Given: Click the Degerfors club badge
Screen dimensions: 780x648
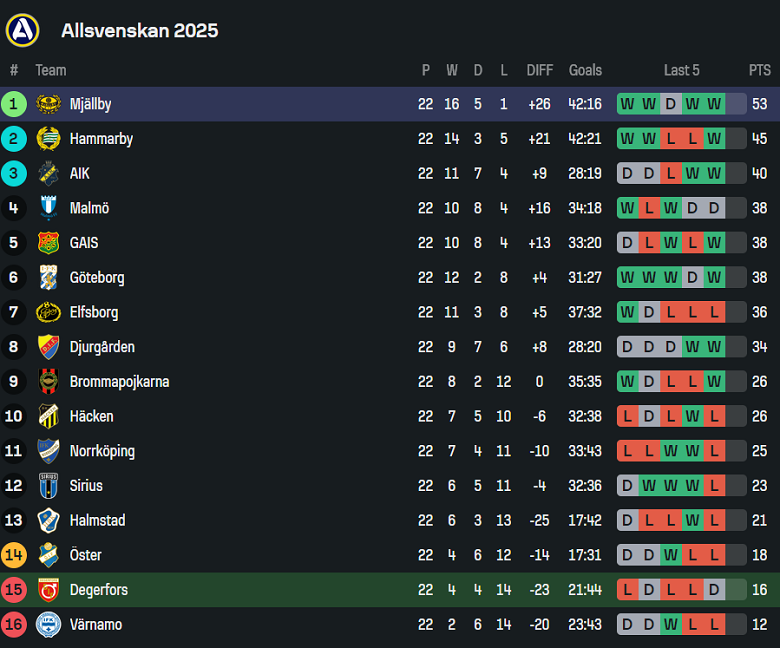Looking at the screenshot, I should click(x=48, y=590).
